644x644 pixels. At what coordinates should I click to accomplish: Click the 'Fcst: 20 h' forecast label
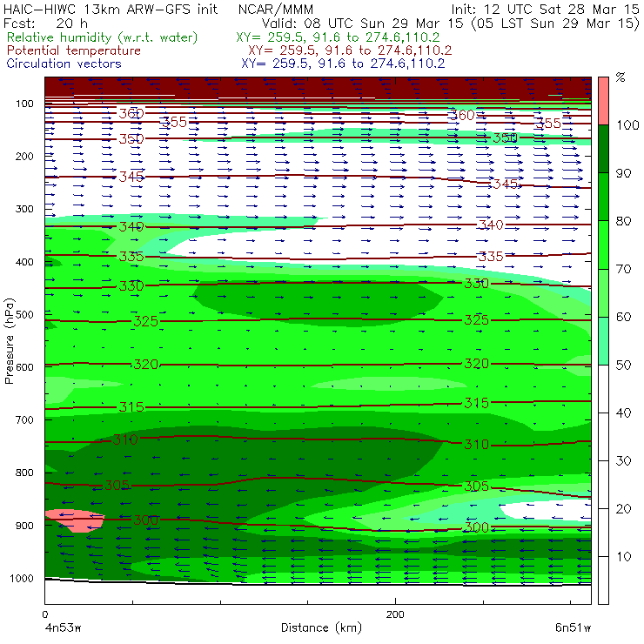45,23
